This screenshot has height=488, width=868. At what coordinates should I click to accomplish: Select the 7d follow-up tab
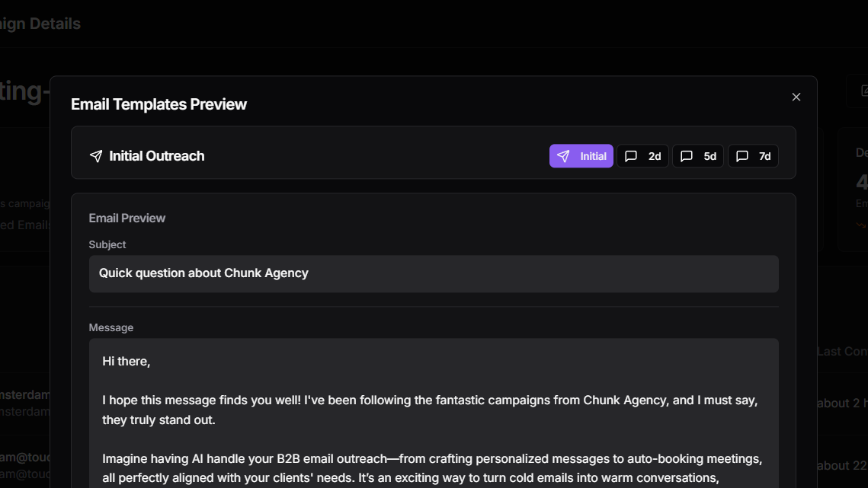tap(754, 156)
